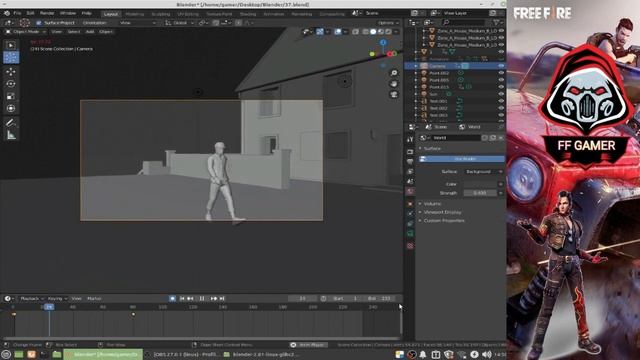
Task: Open the Edit menu
Action: pyautogui.click(x=30, y=13)
